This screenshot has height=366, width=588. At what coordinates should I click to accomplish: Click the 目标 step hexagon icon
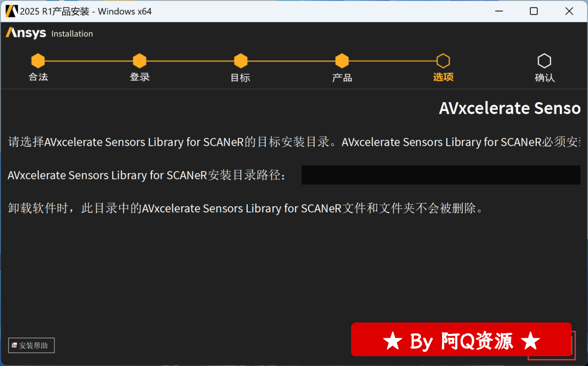(241, 61)
